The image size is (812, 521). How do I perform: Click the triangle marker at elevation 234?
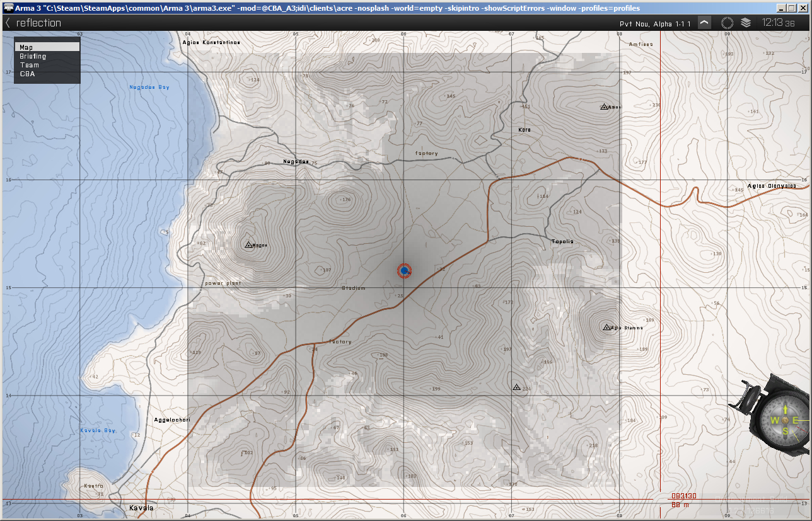pos(516,387)
